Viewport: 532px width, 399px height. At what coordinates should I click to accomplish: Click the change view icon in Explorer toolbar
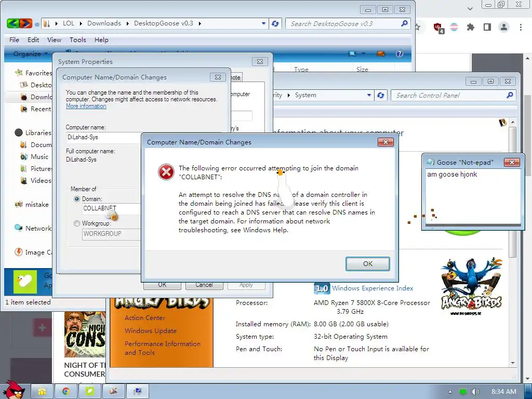click(353, 54)
